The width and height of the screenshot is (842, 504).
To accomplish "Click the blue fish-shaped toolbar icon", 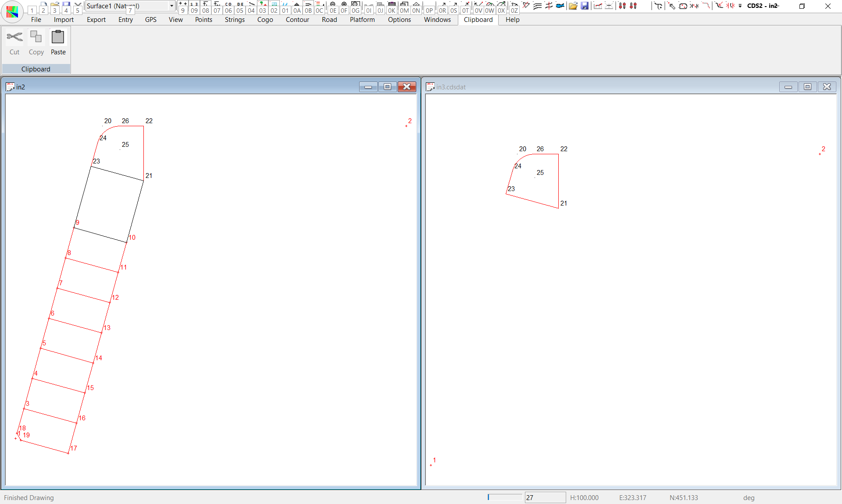I will 560,6.
